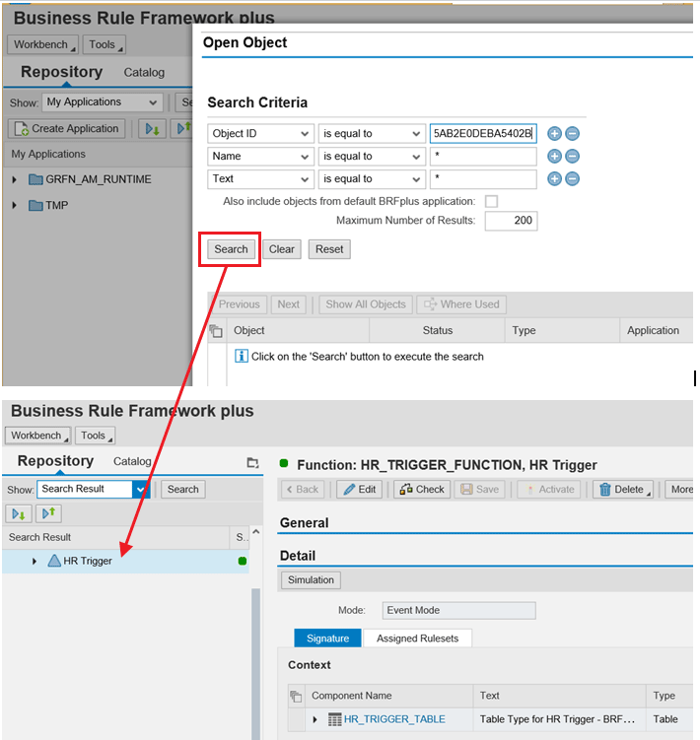Click the Text criterion value field
700x740 pixels.
pos(483,179)
